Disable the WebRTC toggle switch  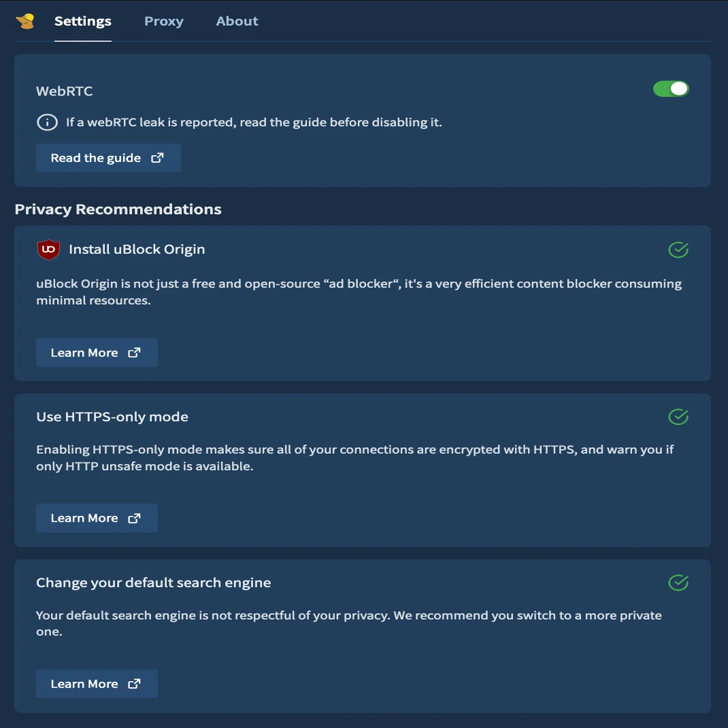(x=671, y=88)
